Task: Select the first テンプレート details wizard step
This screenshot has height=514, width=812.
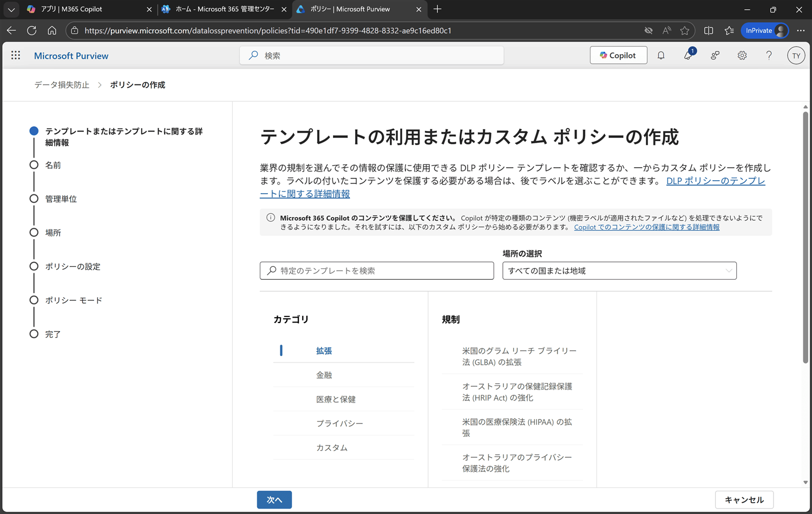Action: (x=116, y=137)
